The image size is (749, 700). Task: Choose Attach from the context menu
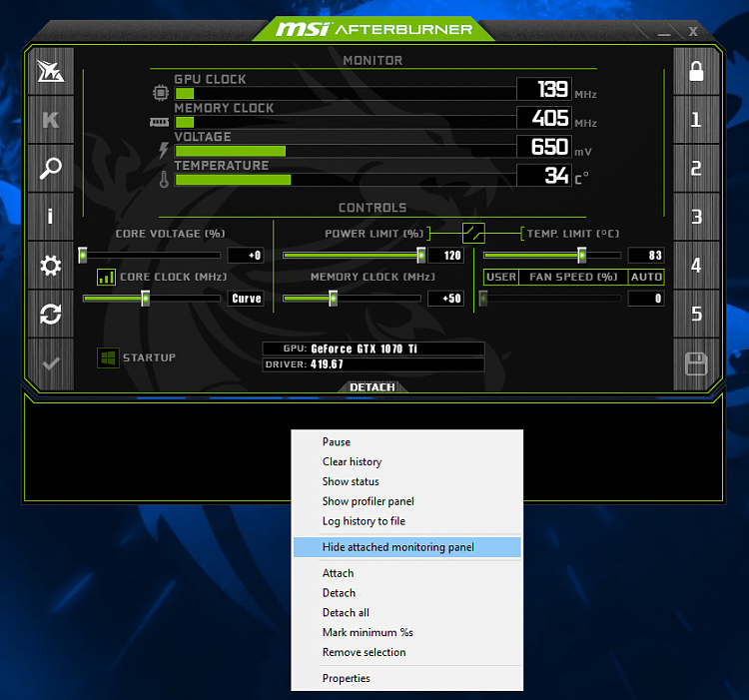pyautogui.click(x=407, y=573)
